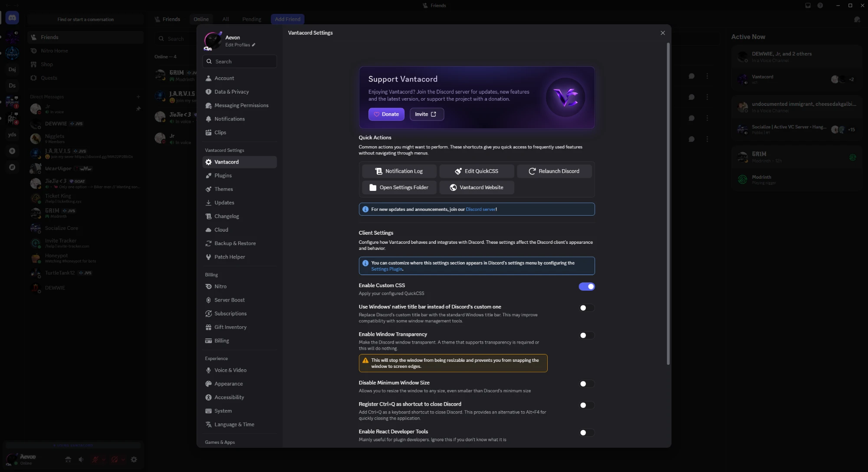Image resolution: width=868 pixels, height=472 pixels.
Task: Click the Invite button
Action: click(x=427, y=114)
